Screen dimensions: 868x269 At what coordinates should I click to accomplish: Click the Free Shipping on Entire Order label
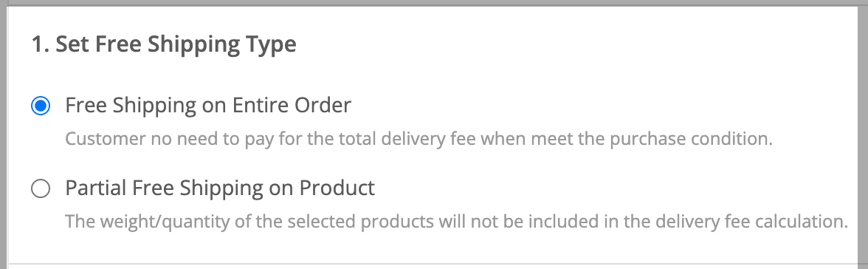point(208,105)
